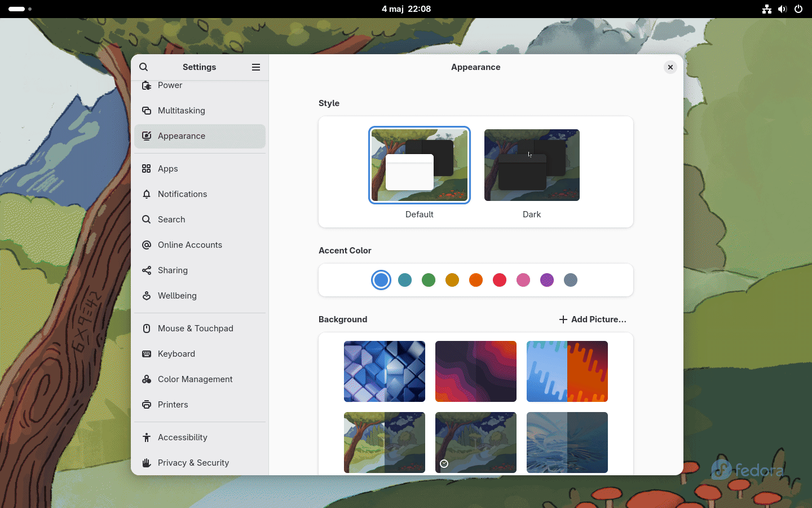Click the Appearance sidebar icon
The image size is (812, 508).
click(147, 136)
